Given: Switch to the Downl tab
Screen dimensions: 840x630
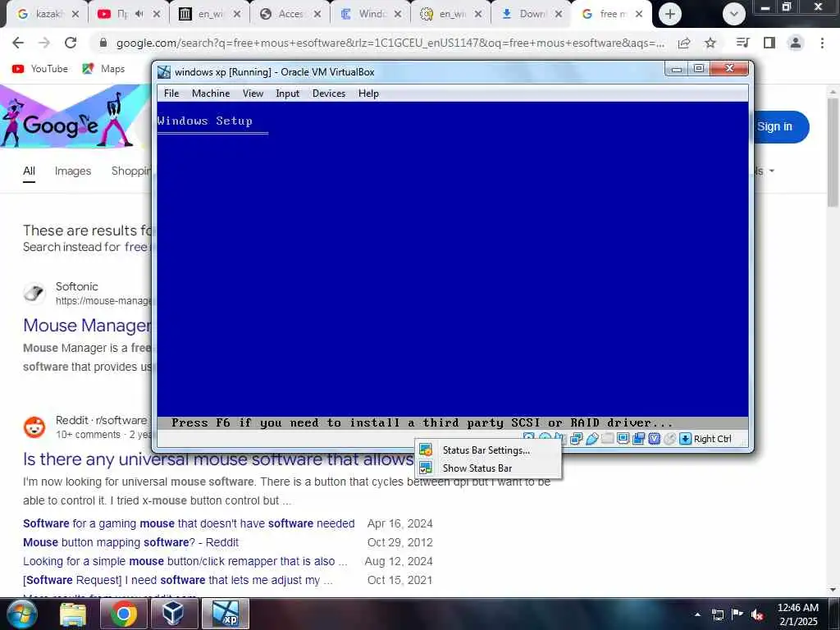Looking at the screenshot, I should pyautogui.click(x=531, y=14).
